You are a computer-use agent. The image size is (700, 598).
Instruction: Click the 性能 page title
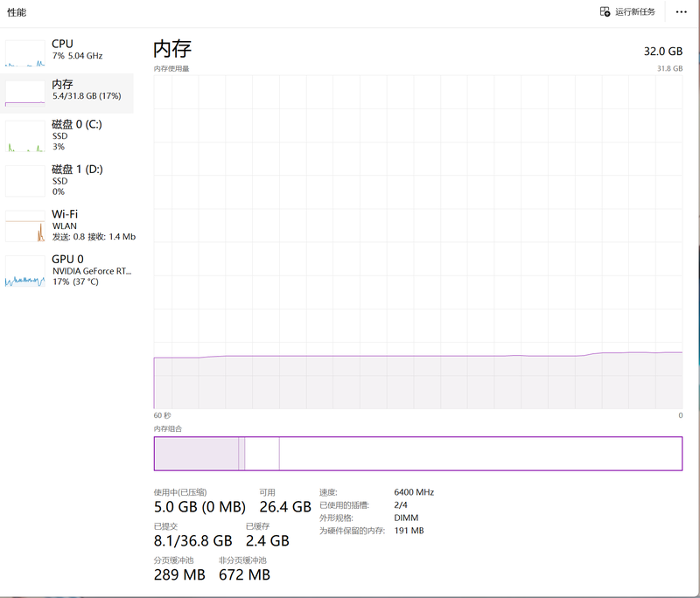point(17,12)
